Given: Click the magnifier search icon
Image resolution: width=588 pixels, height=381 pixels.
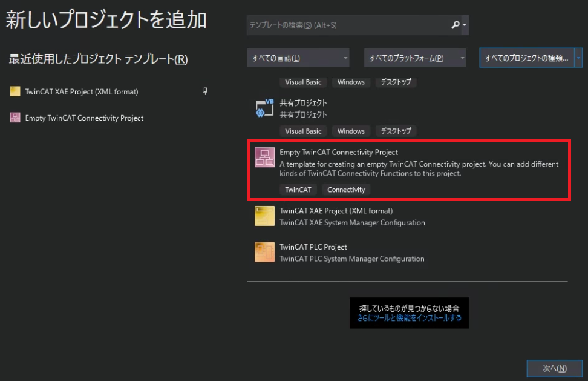Looking at the screenshot, I should coord(456,25).
